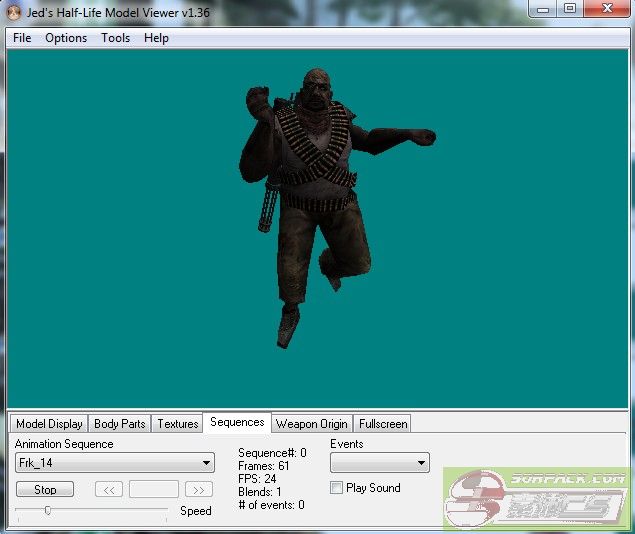The height and width of the screenshot is (534, 635).
Task: Stop the animation playback
Action: tap(45, 489)
